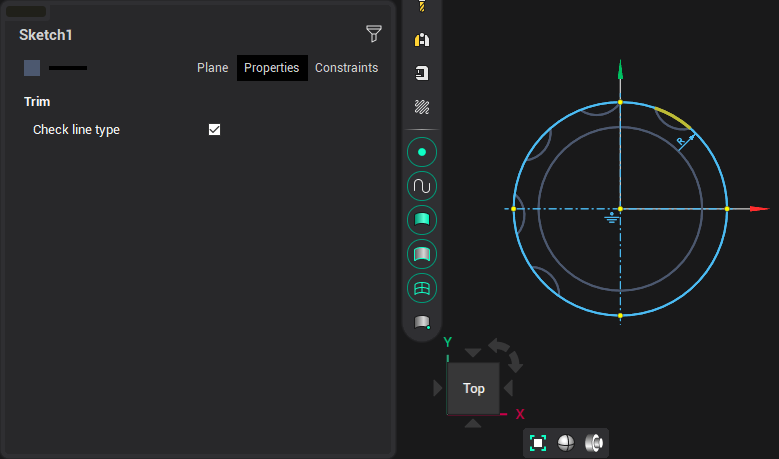This screenshot has height=459, width=779.
Task: Click the shaded sphere display mode icon
Action: tap(566, 443)
